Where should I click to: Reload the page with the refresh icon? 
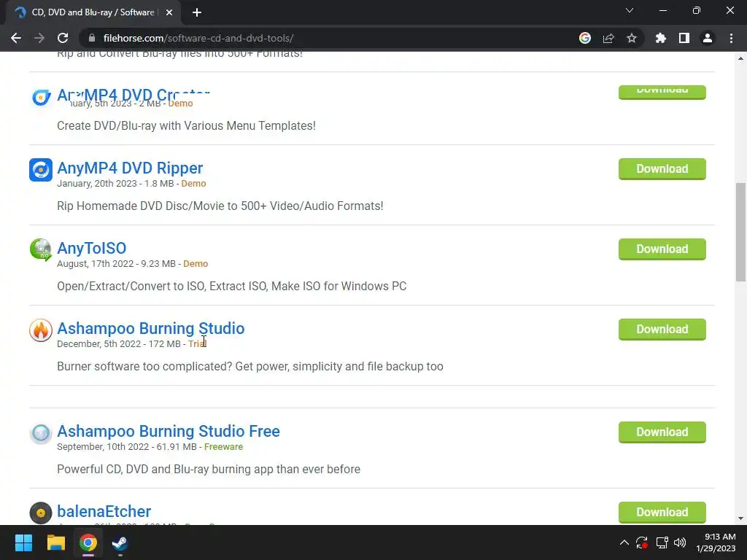pos(63,38)
